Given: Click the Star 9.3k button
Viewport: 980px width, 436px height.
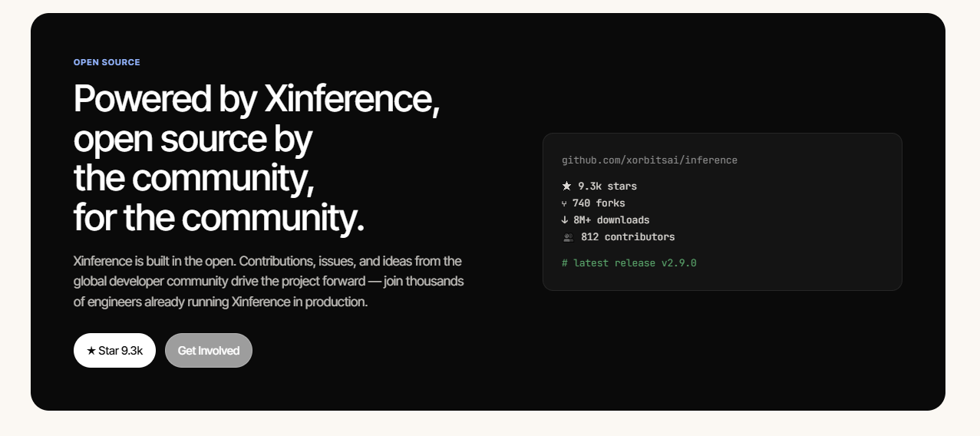Looking at the screenshot, I should [114, 350].
